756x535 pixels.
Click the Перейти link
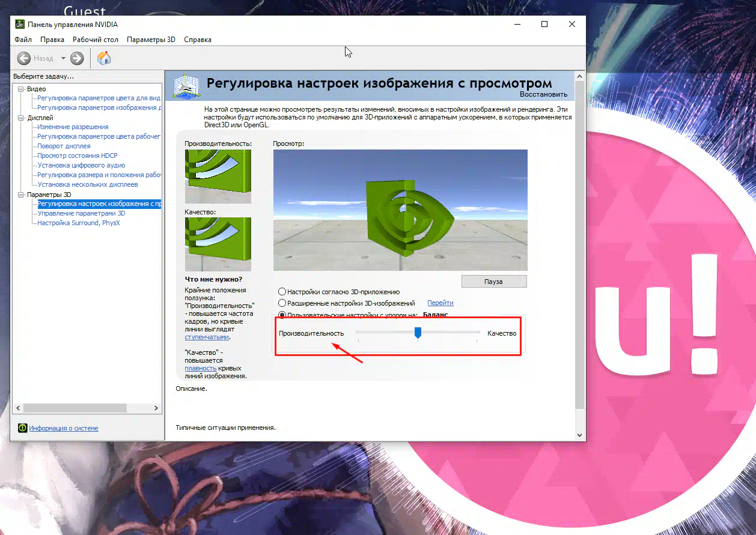tap(440, 303)
